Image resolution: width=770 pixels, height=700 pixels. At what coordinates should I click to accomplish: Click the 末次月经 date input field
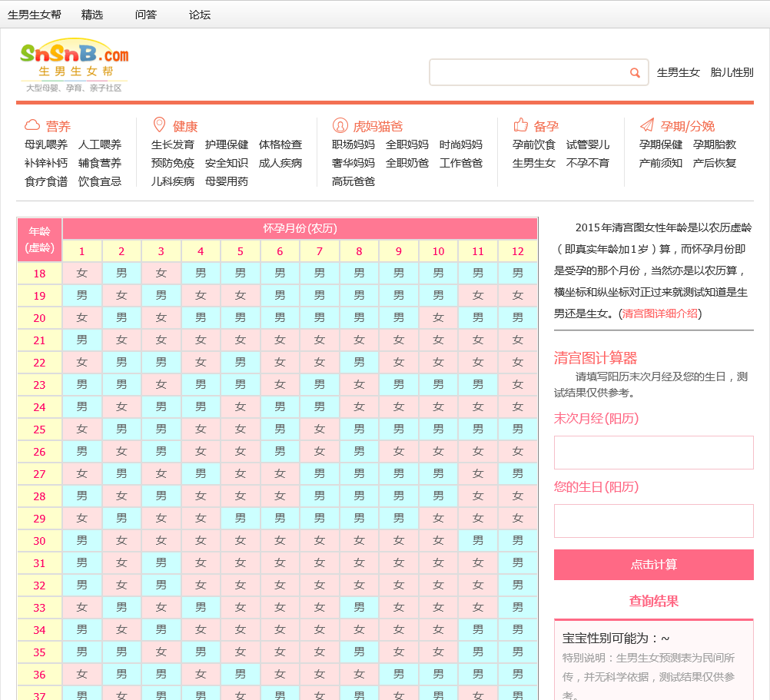pos(653,453)
